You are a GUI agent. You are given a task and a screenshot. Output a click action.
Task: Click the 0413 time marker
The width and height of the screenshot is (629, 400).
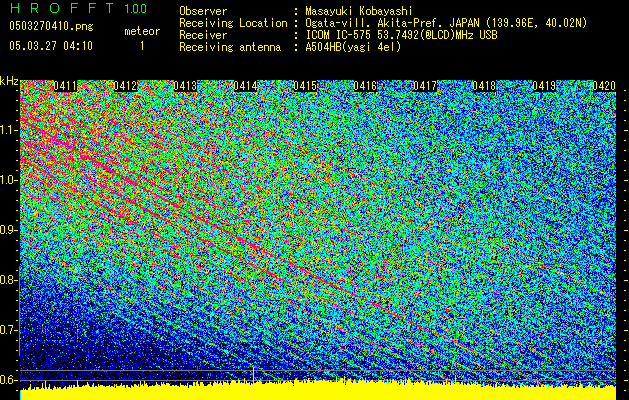pyautogui.click(x=185, y=86)
